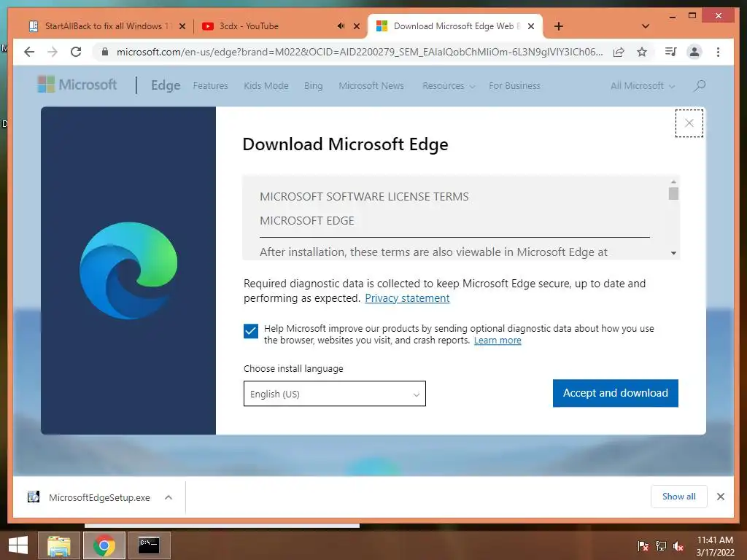The image size is (747, 560).
Task: Close the Download Microsoft Edge dialog
Action: (689, 123)
